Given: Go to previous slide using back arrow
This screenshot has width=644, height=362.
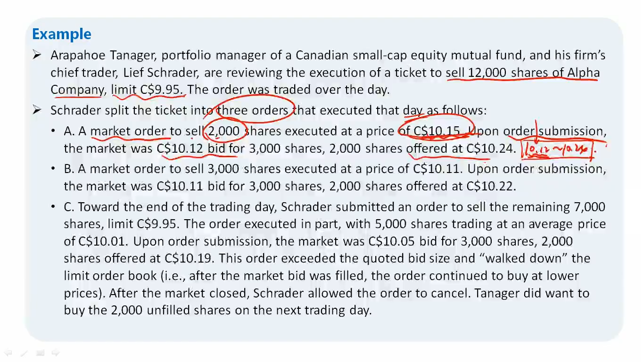Looking at the screenshot, I should click(x=8, y=353).
